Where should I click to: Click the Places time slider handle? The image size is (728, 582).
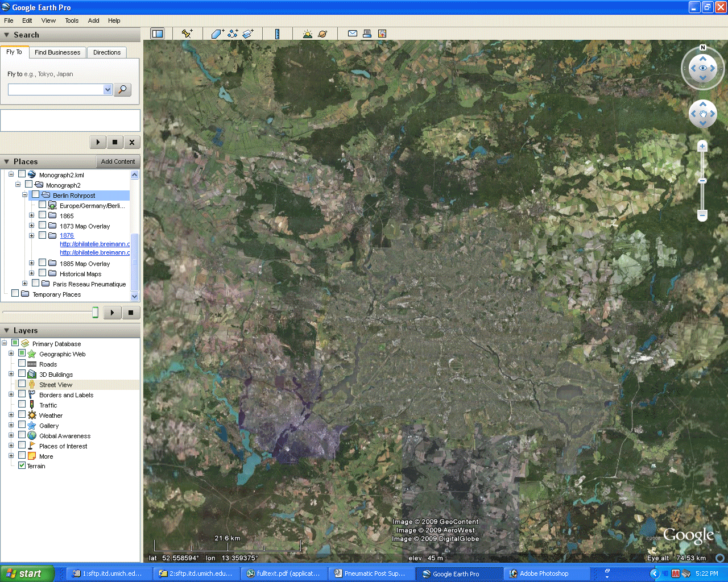point(95,312)
